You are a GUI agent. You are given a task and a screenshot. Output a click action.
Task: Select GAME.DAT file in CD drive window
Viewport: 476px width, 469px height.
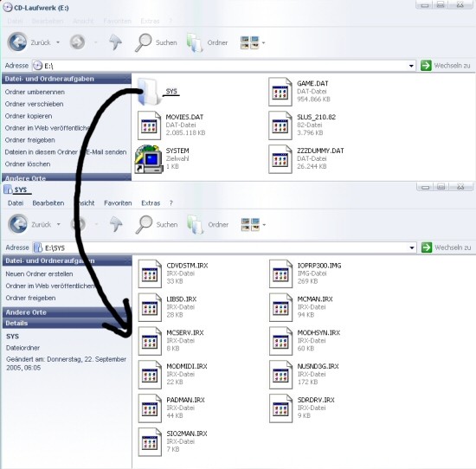pos(299,92)
